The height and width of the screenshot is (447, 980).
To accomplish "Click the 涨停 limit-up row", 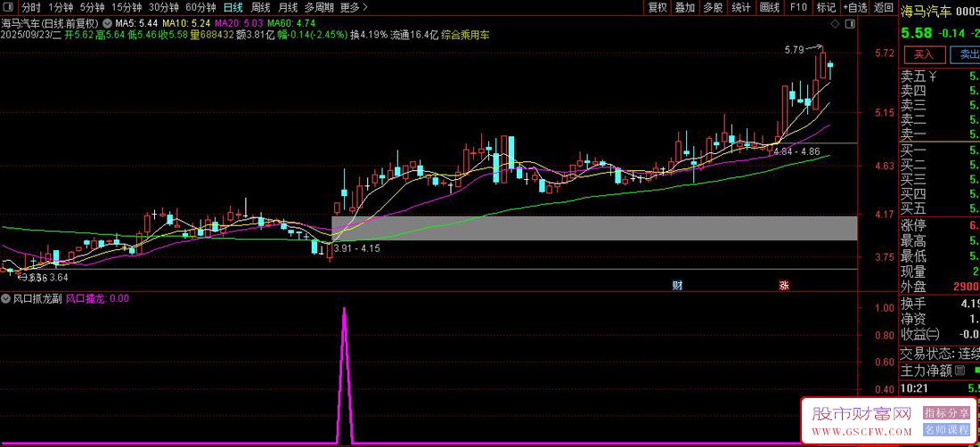I will coord(940,226).
